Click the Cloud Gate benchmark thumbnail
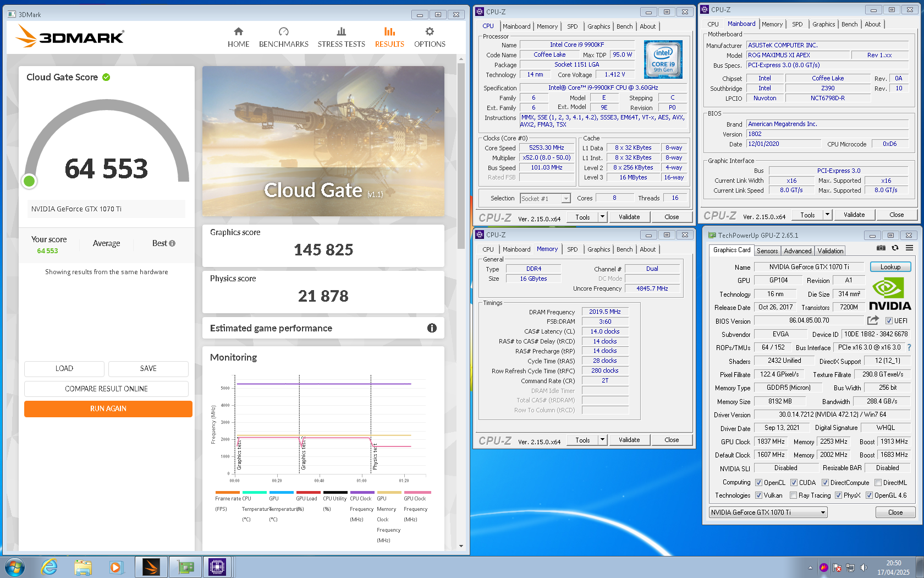The height and width of the screenshot is (578, 924). click(x=323, y=141)
